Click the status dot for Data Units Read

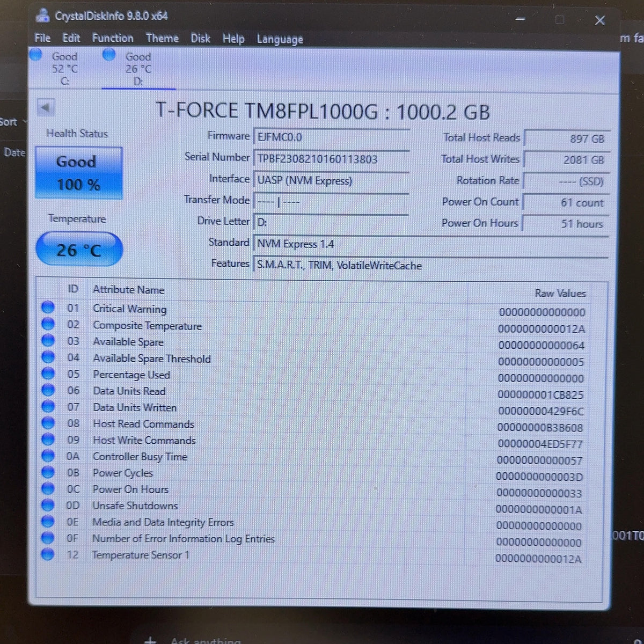[48, 390]
